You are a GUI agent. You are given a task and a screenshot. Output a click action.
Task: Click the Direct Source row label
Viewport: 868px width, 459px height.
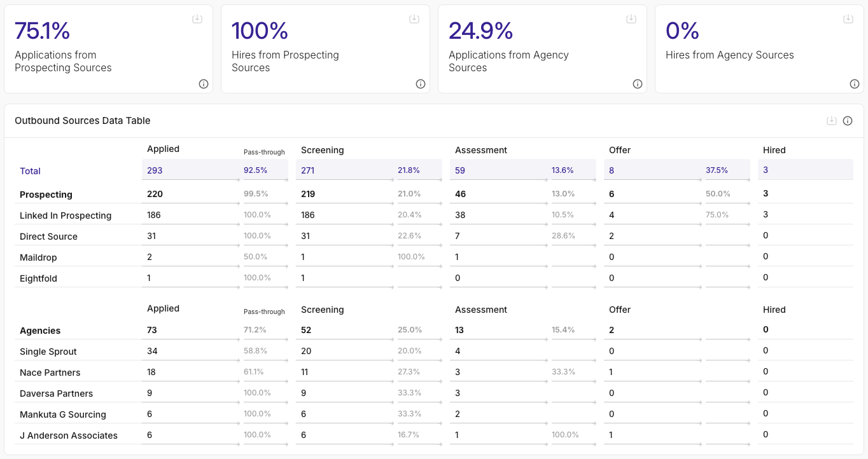[48, 236]
